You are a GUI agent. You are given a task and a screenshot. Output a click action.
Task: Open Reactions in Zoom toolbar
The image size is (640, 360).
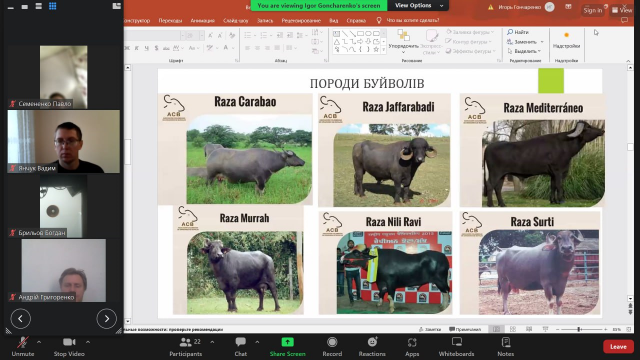[372, 347]
